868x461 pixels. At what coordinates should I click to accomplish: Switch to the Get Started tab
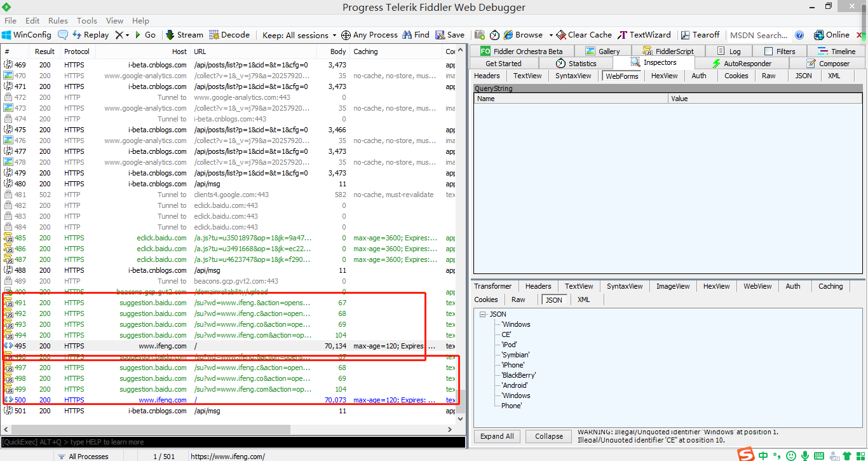point(503,64)
